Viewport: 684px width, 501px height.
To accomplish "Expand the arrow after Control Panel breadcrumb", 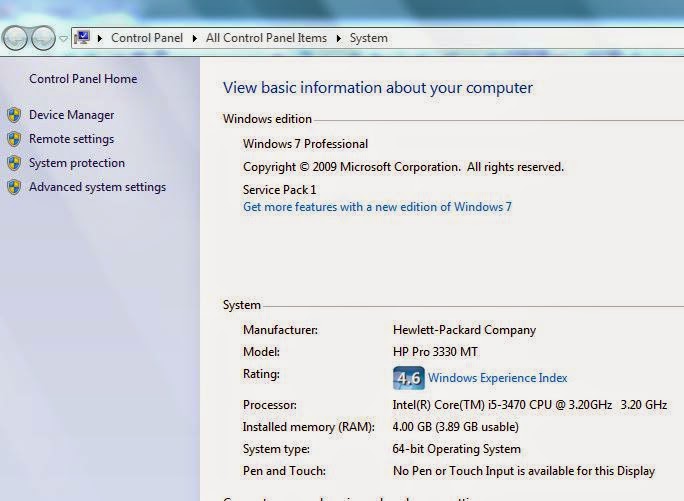I will click(x=195, y=38).
